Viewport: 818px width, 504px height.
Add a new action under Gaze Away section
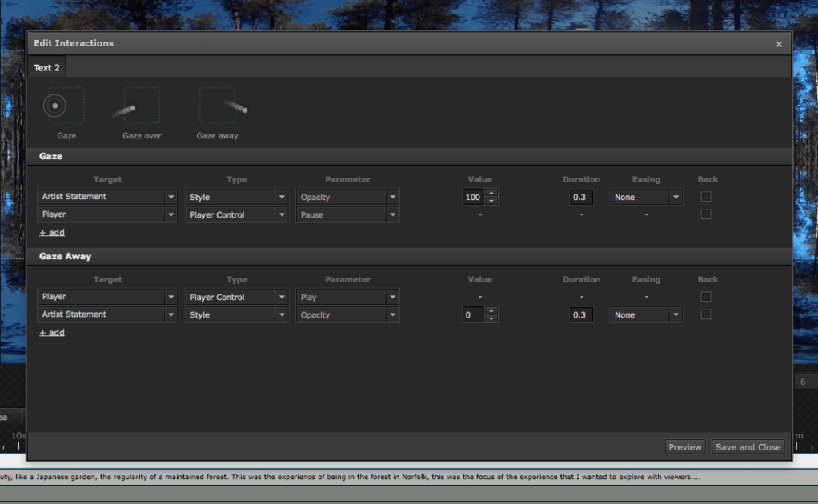tap(52, 333)
